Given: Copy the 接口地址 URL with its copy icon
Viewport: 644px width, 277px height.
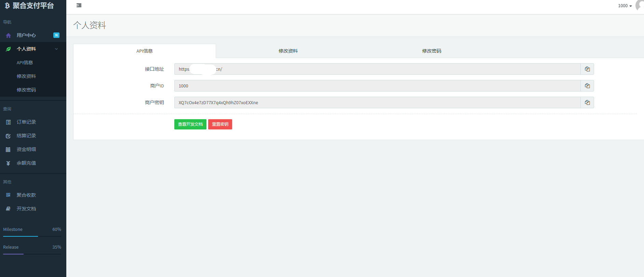Looking at the screenshot, I should click(587, 69).
